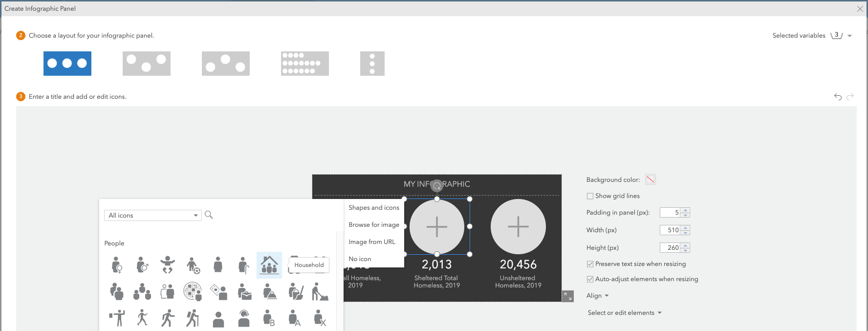Open Select or edit elements dropdown
This screenshot has height=331, width=868.
pyautogui.click(x=625, y=313)
